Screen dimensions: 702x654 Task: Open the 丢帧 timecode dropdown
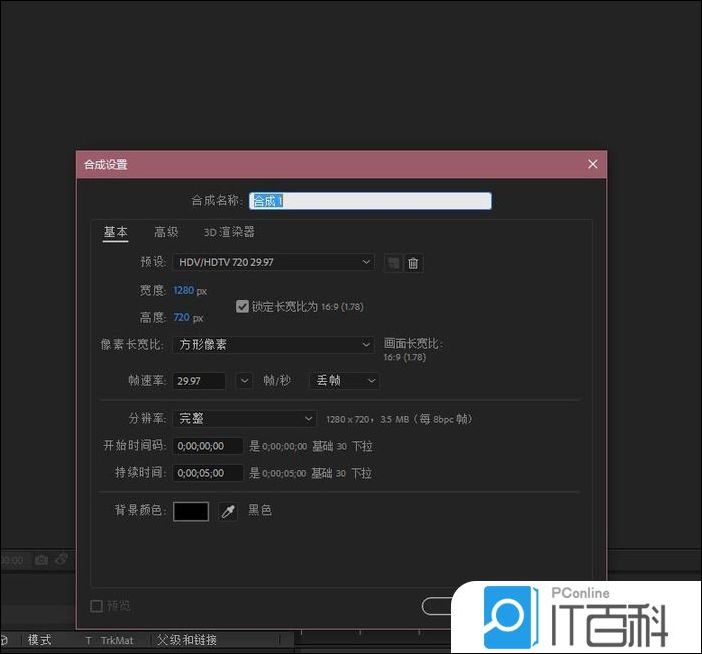(344, 381)
